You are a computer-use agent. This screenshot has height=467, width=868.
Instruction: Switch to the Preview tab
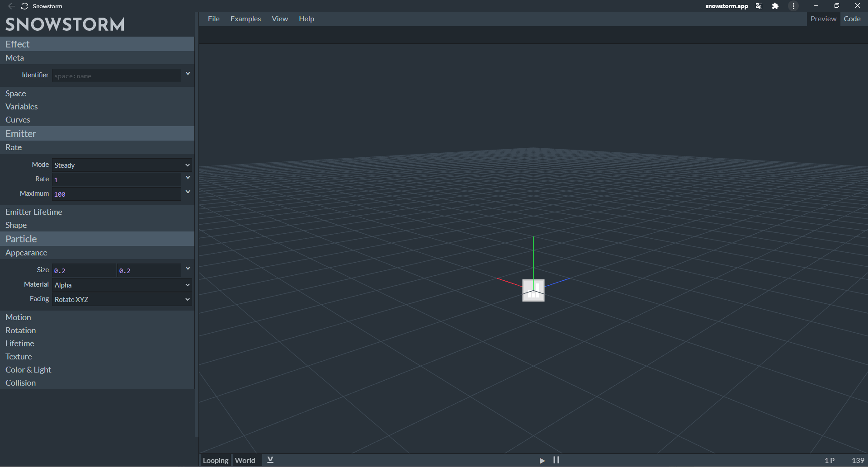coord(823,19)
